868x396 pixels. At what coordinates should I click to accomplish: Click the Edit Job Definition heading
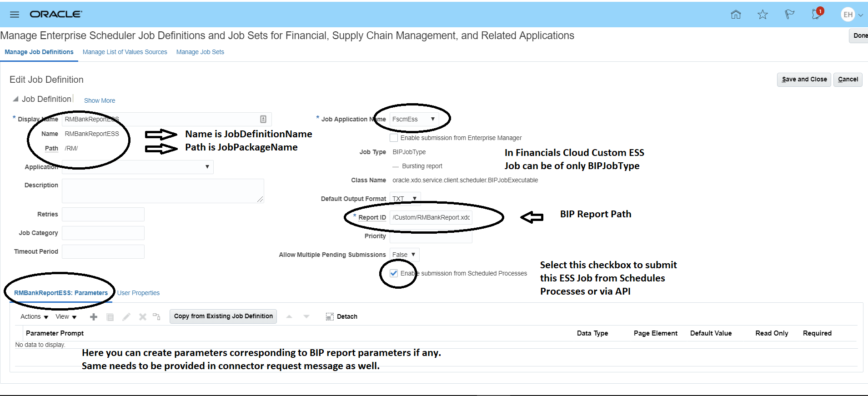[x=46, y=80]
